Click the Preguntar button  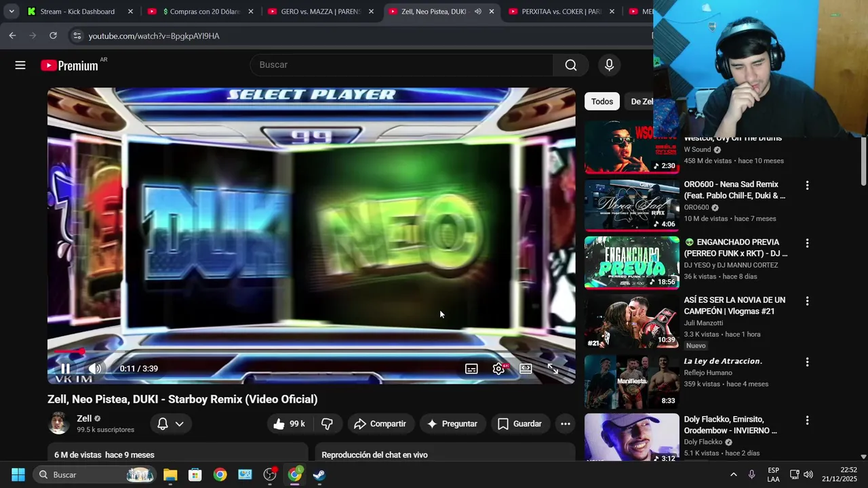point(452,424)
